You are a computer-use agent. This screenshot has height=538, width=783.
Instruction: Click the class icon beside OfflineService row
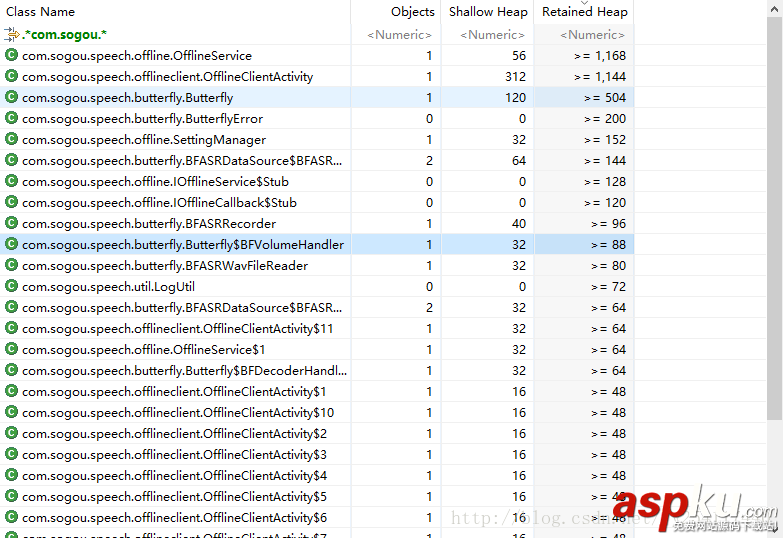tap(11, 56)
